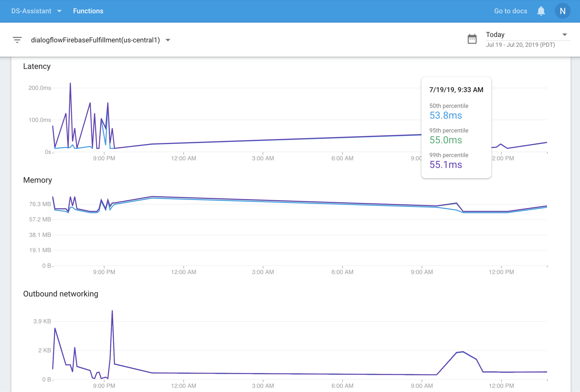Click the highest Latency spike near 200ms
This screenshot has height=392, width=580.
(x=70, y=84)
